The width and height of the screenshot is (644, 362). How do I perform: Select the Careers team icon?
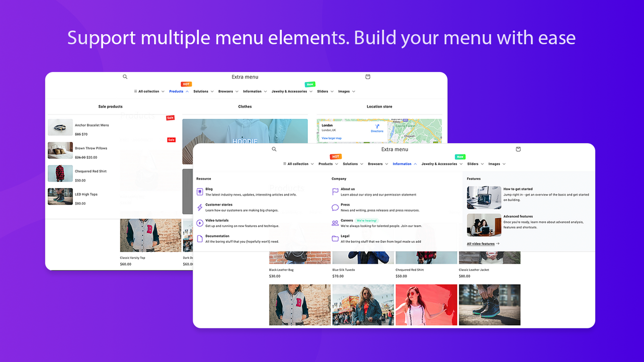(x=335, y=223)
